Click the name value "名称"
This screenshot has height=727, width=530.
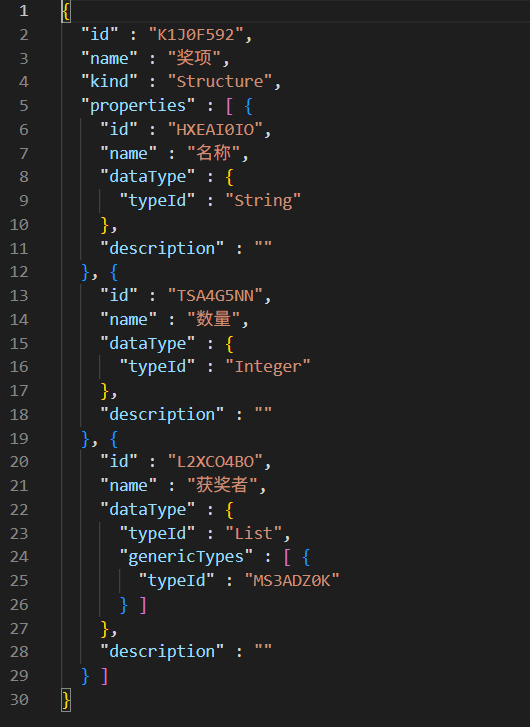tap(213, 153)
